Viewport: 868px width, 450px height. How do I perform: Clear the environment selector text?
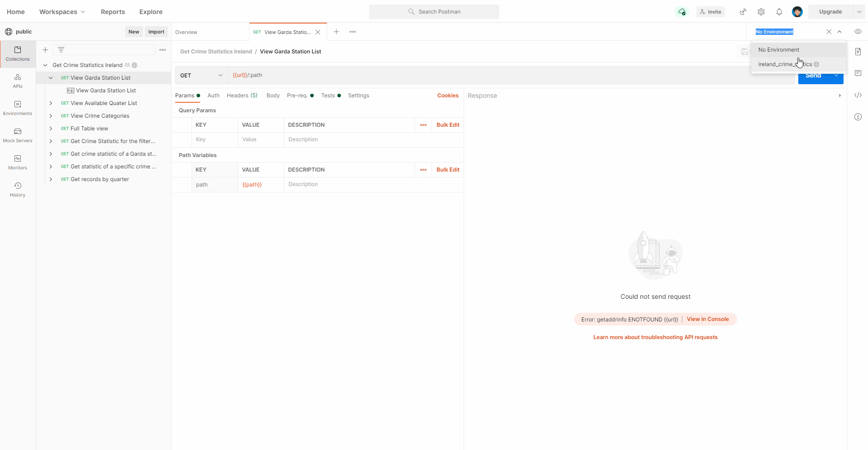pyautogui.click(x=829, y=32)
